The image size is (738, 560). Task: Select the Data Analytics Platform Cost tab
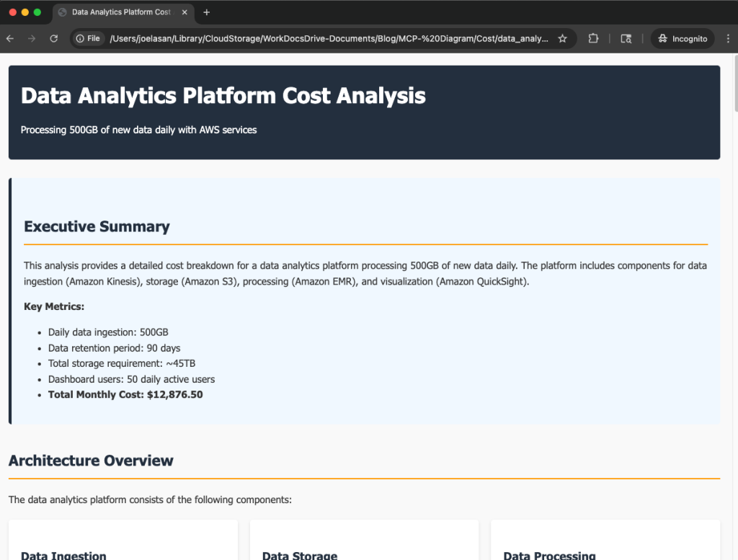coord(119,12)
